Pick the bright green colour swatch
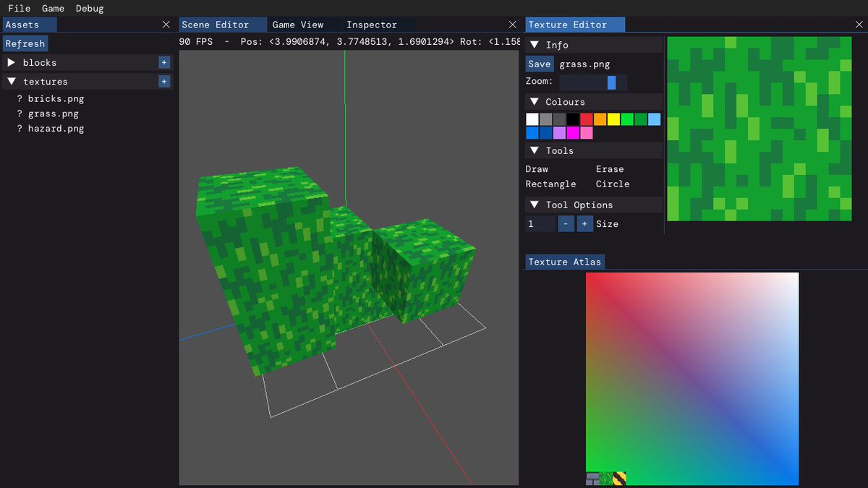 point(627,119)
